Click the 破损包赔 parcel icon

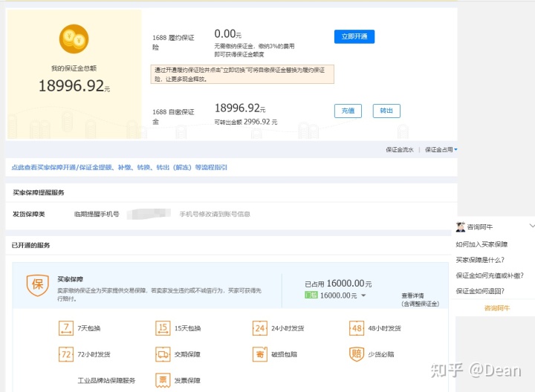click(x=259, y=354)
